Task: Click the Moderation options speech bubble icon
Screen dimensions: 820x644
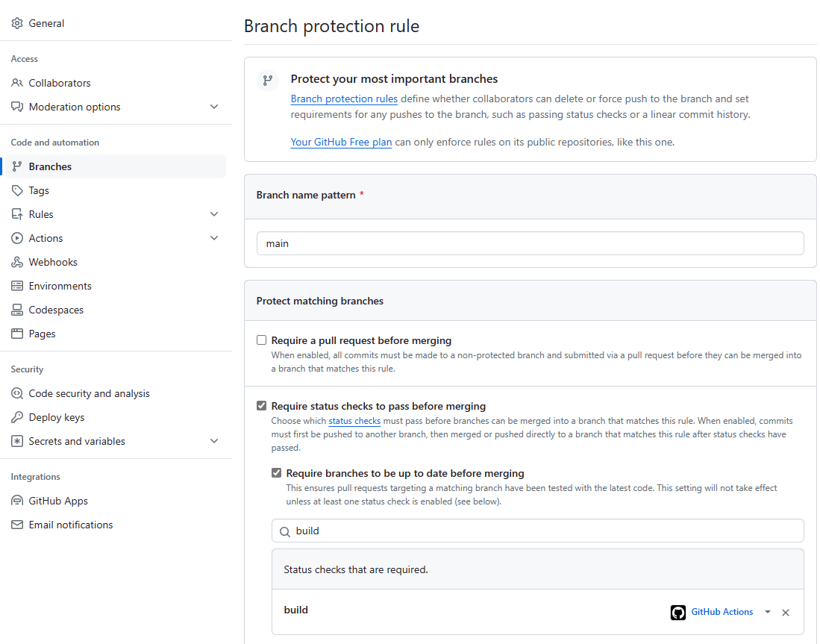Action: (17, 107)
